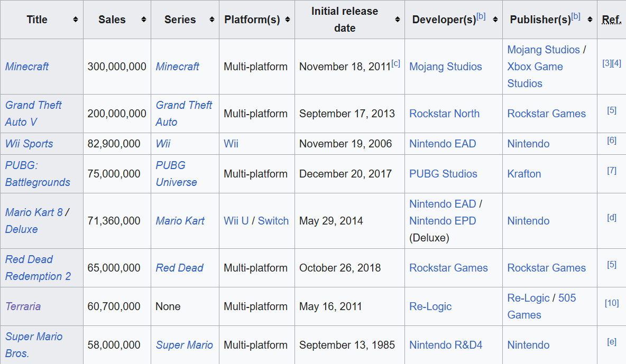The image size is (626, 364).
Task: Open the Re-Logic publisher link
Action: 529,298
